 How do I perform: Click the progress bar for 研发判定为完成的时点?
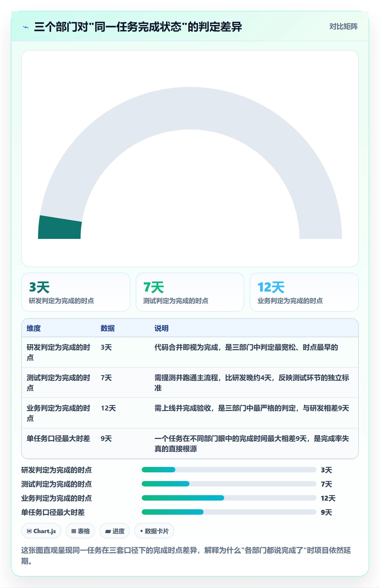click(x=229, y=470)
